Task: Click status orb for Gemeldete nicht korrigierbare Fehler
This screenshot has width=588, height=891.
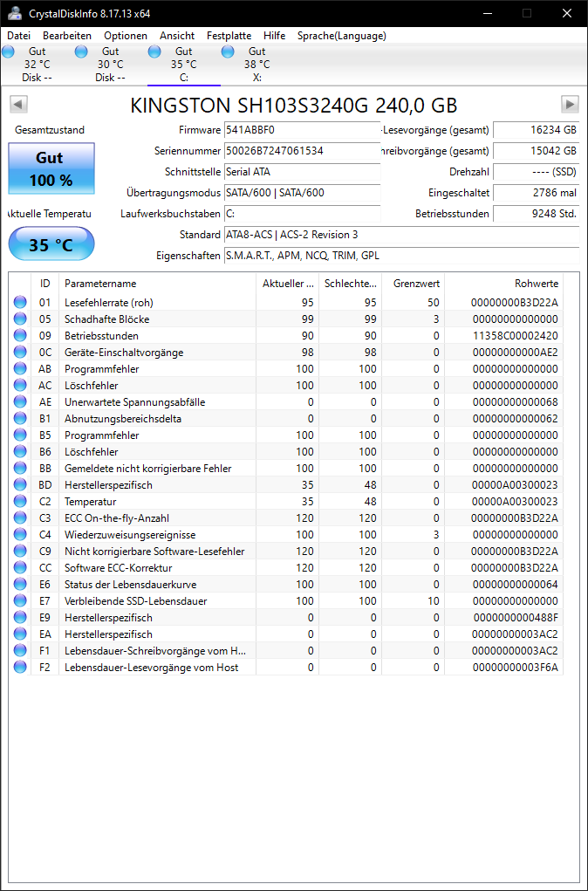Action: pyautogui.click(x=20, y=469)
